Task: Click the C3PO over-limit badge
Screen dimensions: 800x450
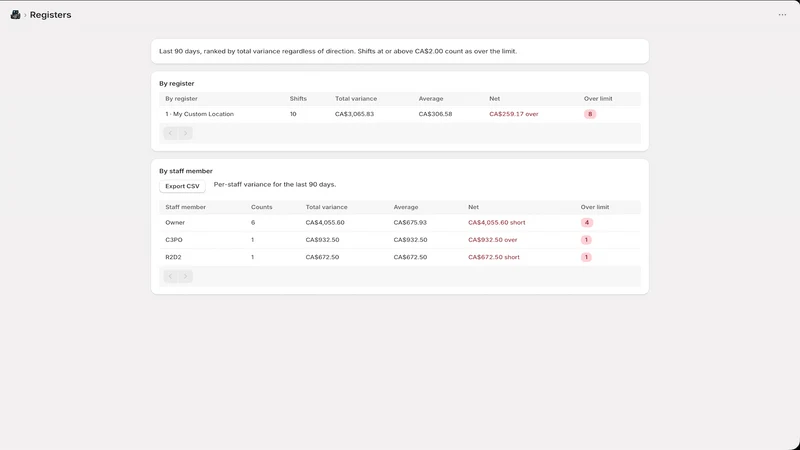Action: [x=586, y=240]
